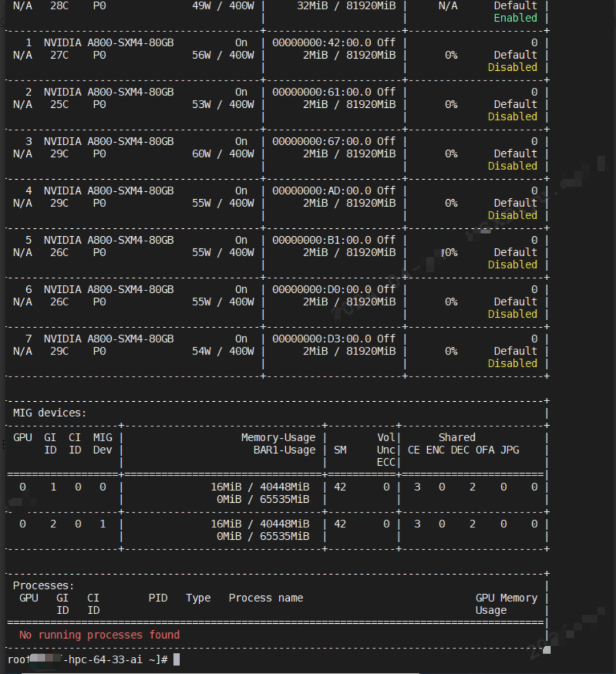
Task: Click GPU 4's 'NVIDIA A800-SXM4-80GB' name
Action: point(109,191)
